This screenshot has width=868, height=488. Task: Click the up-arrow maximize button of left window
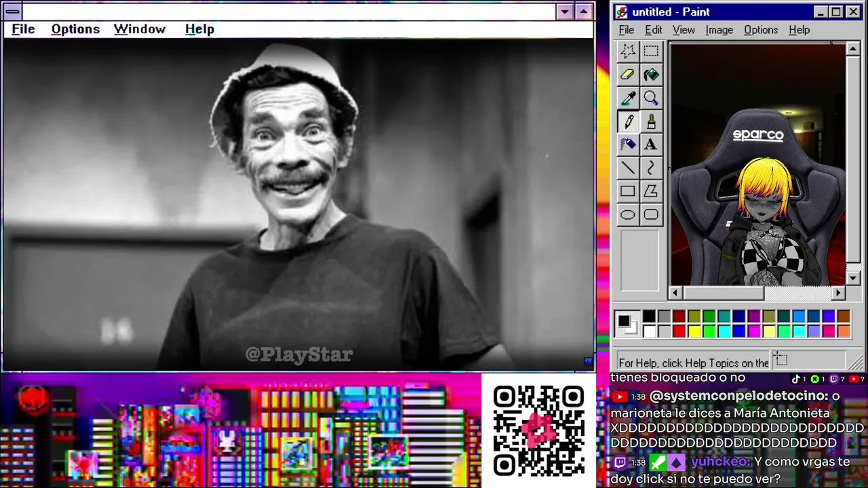pyautogui.click(x=584, y=12)
